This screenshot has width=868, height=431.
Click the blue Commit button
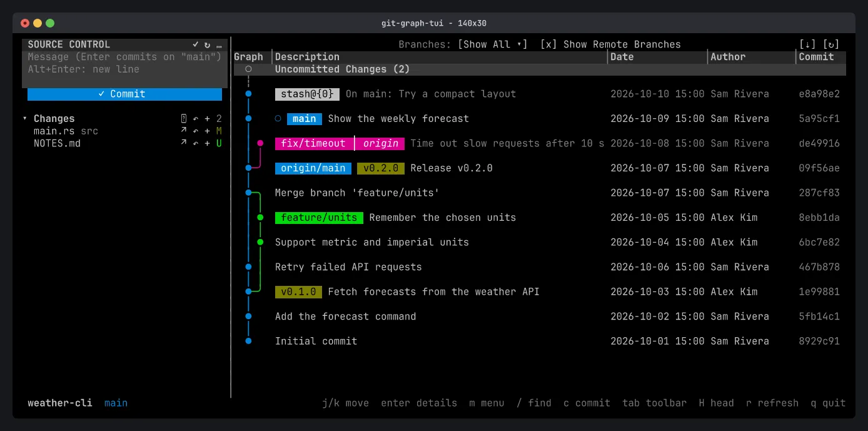pos(124,94)
